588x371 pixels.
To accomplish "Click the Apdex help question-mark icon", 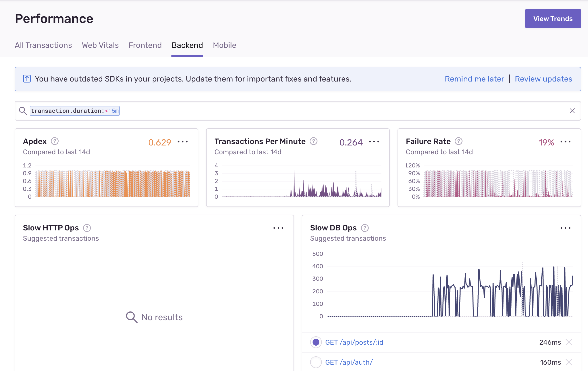I will [x=55, y=141].
